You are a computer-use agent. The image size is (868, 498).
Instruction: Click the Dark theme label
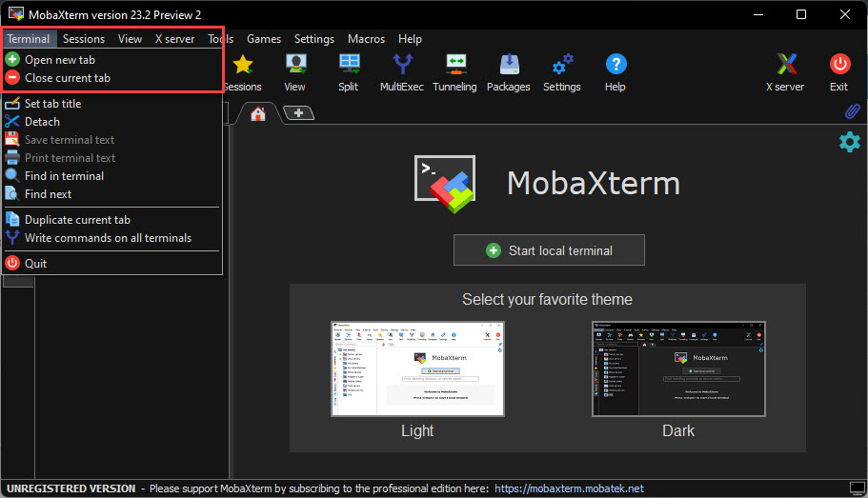(x=678, y=430)
